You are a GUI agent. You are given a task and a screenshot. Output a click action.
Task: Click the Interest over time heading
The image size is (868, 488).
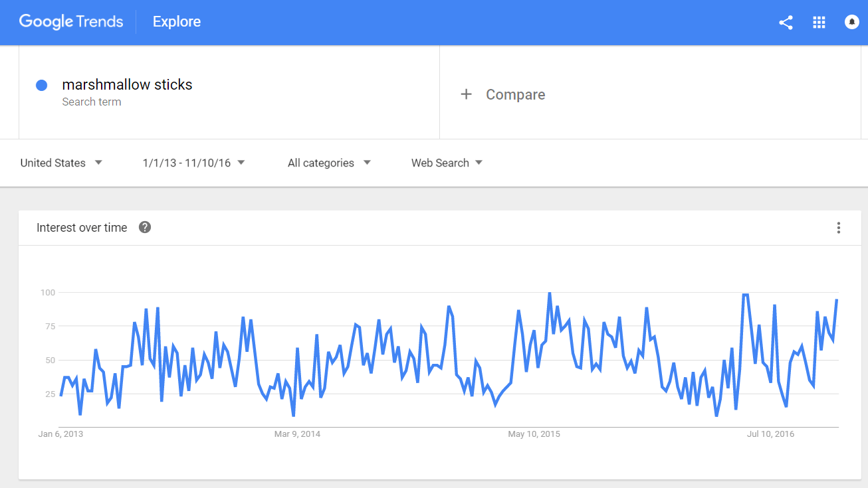[82, 228]
